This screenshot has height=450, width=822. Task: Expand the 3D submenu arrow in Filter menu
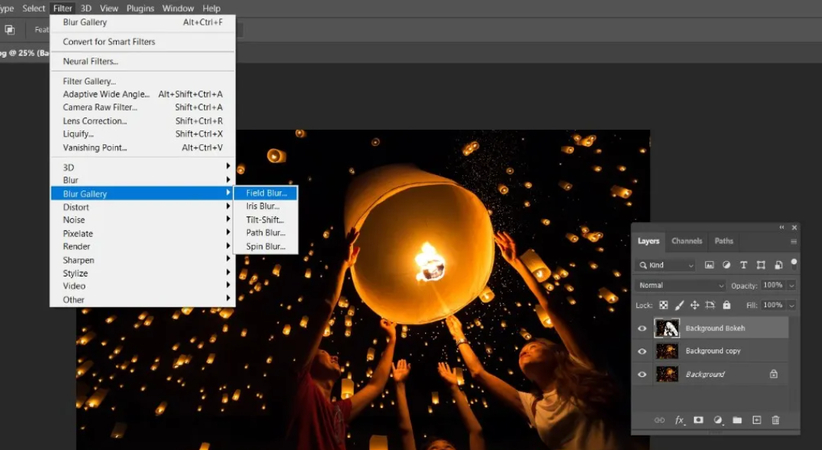[x=228, y=166]
